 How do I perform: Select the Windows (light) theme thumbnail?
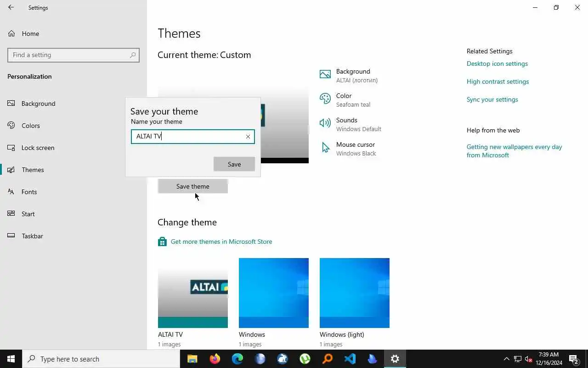(355, 293)
